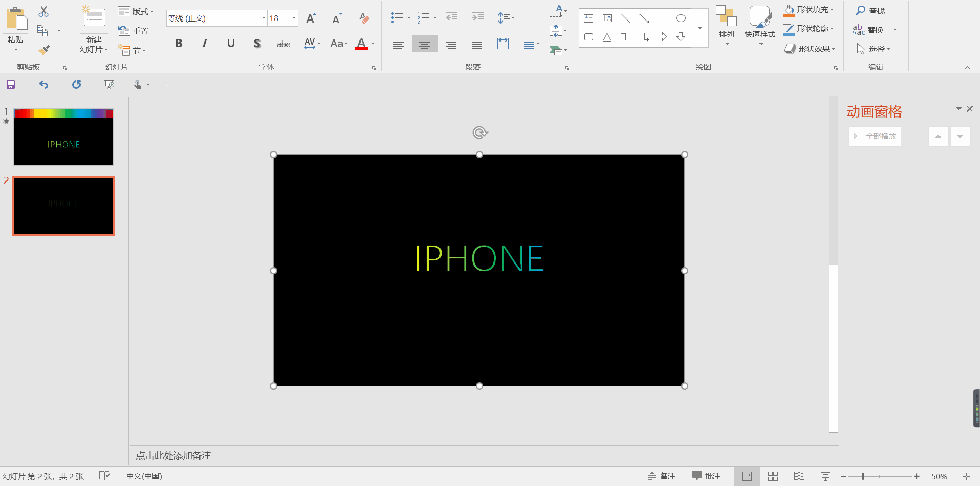The height and width of the screenshot is (486, 980).
Task: Close the 动画窗格 animation pane
Action: pyautogui.click(x=970, y=109)
